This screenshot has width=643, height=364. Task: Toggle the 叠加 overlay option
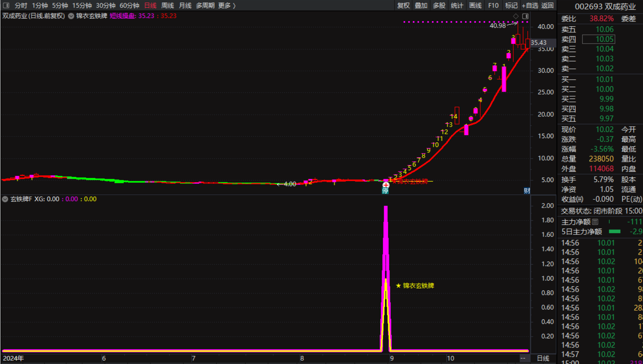click(421, 5)
